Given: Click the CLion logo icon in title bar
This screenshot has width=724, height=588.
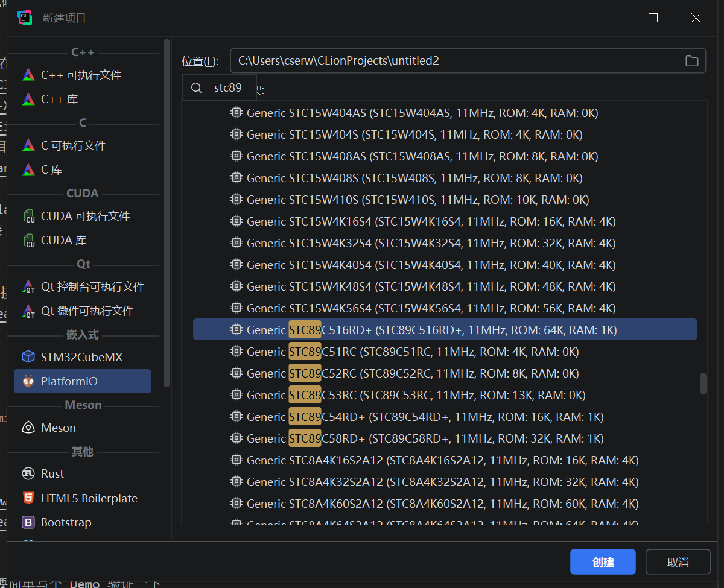Looking at the screenshot, I should point(25,18).
